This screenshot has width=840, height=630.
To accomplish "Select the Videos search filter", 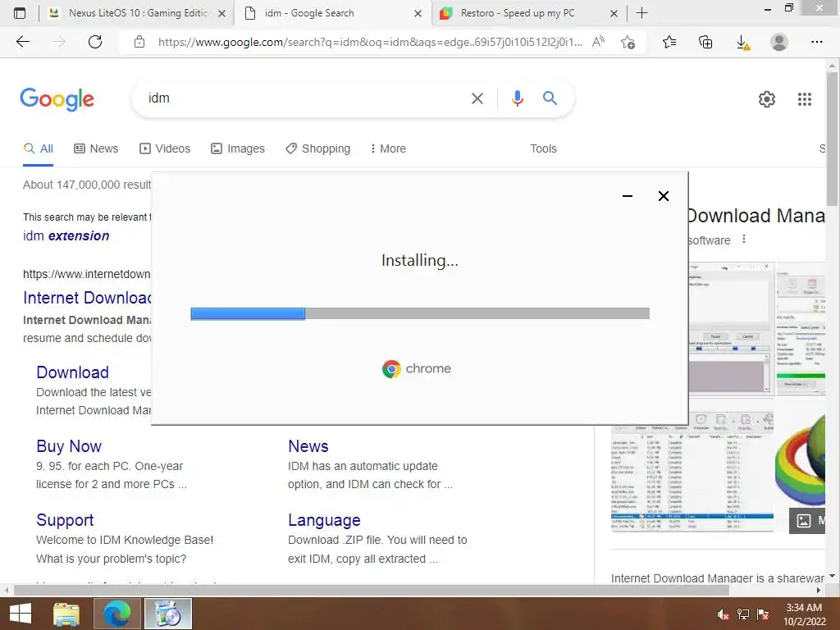I will pos(164,148).
